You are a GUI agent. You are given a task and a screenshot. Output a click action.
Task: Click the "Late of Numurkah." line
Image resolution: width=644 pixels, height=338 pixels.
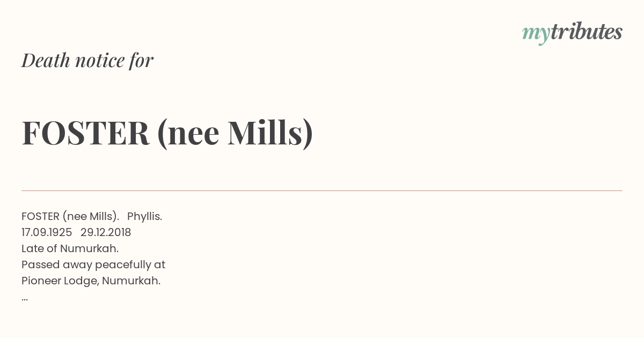[x=70, y=248]
